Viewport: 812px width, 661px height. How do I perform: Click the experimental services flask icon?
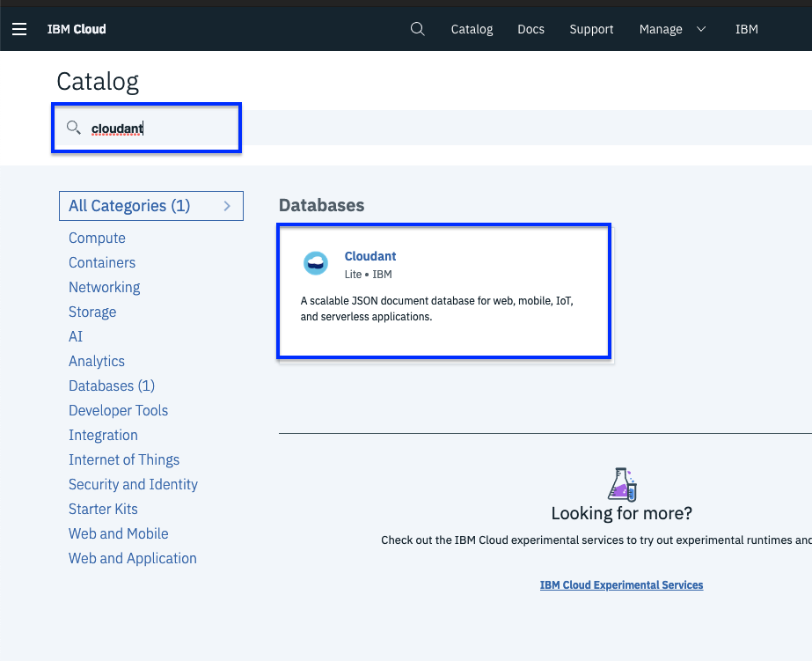[622, 484]
